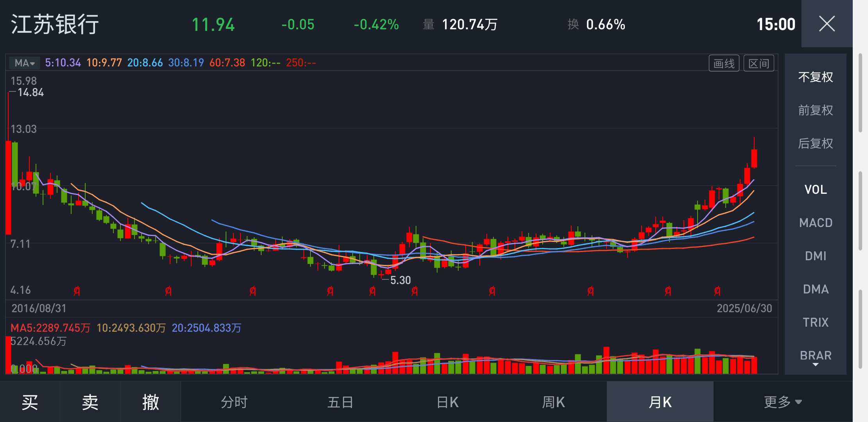This screenshot has width=868, height=422.
Task: Click the high price label 14.84
Action: [x=30, y=93]
